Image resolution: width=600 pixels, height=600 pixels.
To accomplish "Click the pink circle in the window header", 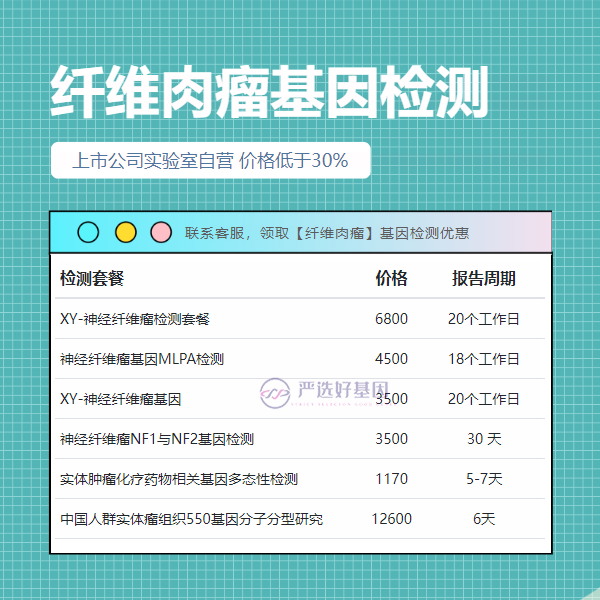I will click(x=161, y=232).
